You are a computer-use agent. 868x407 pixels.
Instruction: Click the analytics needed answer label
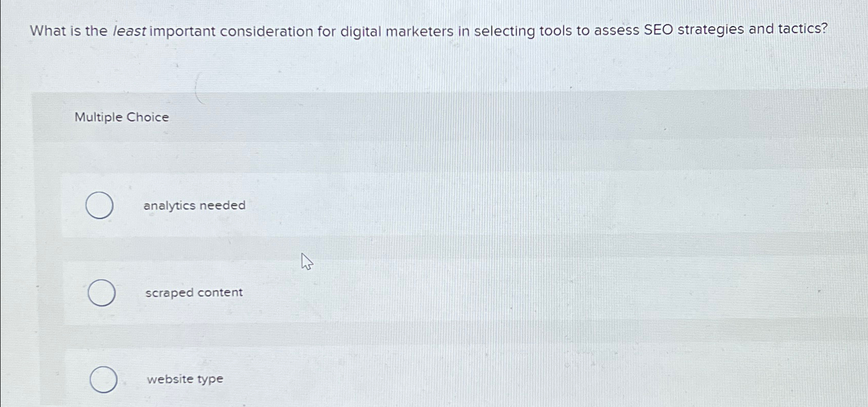coord(195,205)
